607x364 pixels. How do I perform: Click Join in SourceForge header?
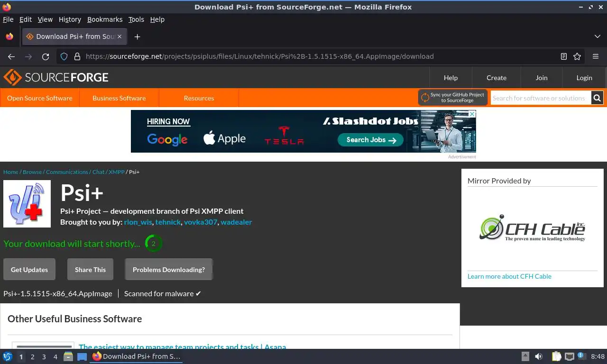tap(542, 78)
